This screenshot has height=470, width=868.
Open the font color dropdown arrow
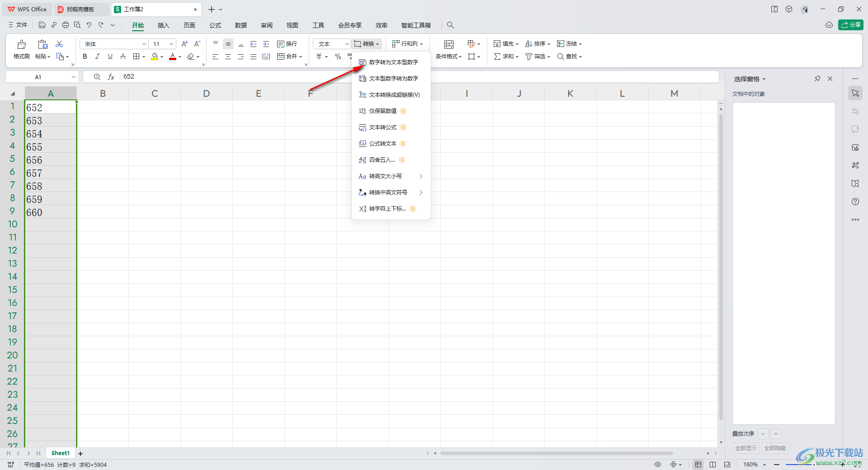tap(180, 57)
